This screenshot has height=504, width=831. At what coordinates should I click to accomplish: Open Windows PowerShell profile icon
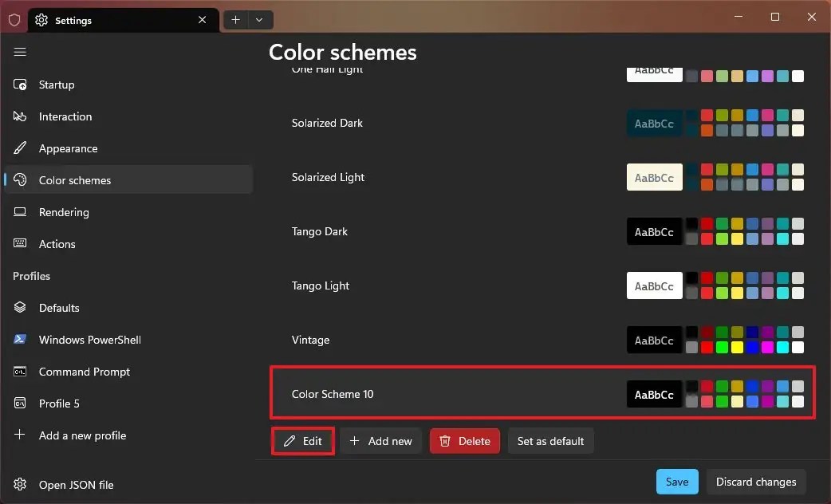point(20,340)
